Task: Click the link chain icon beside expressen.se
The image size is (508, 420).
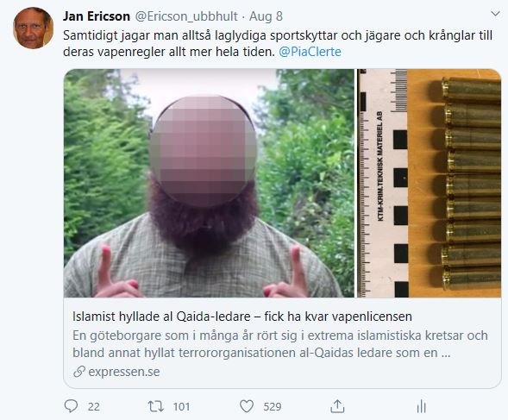Action: tap(79, 372)
